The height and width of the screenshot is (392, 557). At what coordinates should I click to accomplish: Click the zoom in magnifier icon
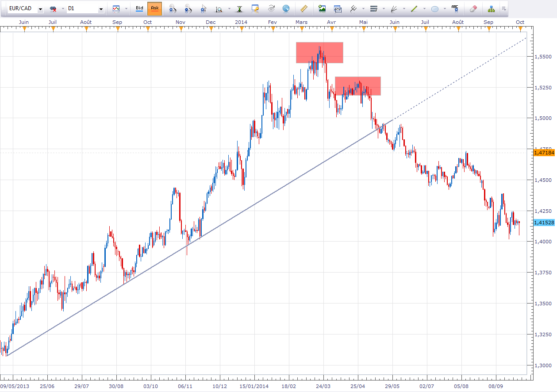(173, 8)
